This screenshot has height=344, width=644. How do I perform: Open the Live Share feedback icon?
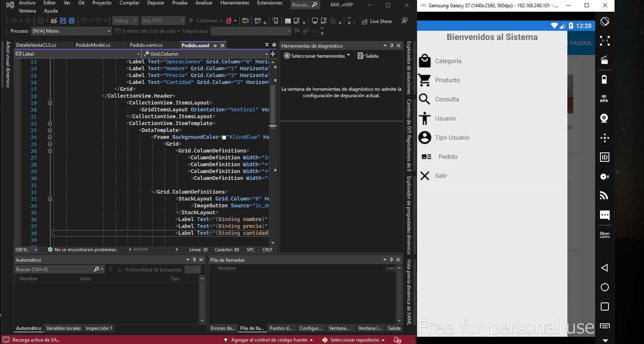tap(404, 21)
